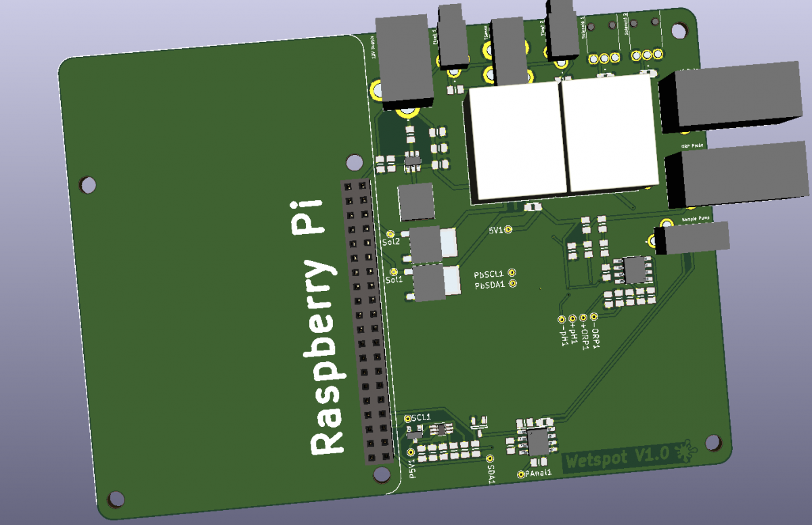Click the left white relay block
The width and height of the screenshot is (812, 525).
pos(516,143)
